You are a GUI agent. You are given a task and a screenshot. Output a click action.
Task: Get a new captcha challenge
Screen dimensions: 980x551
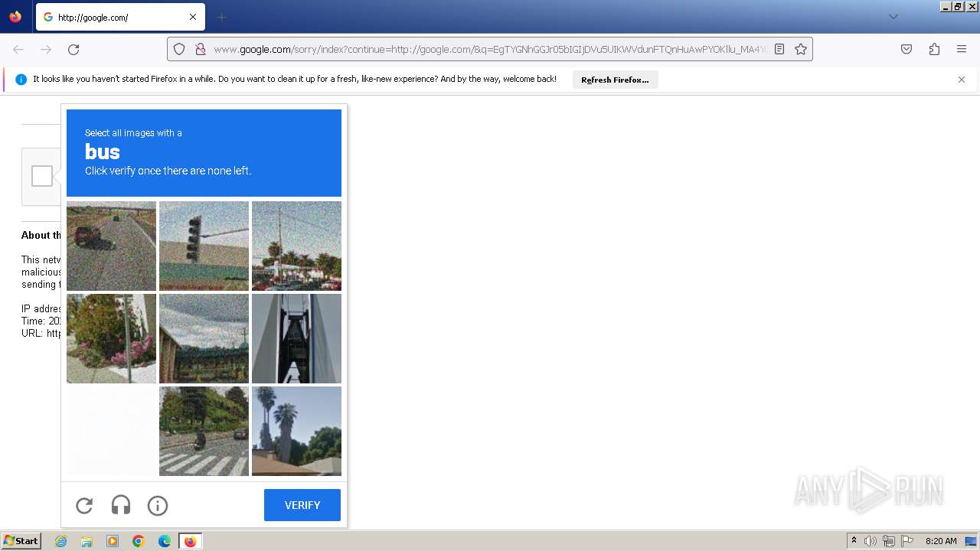click(84, 505)
